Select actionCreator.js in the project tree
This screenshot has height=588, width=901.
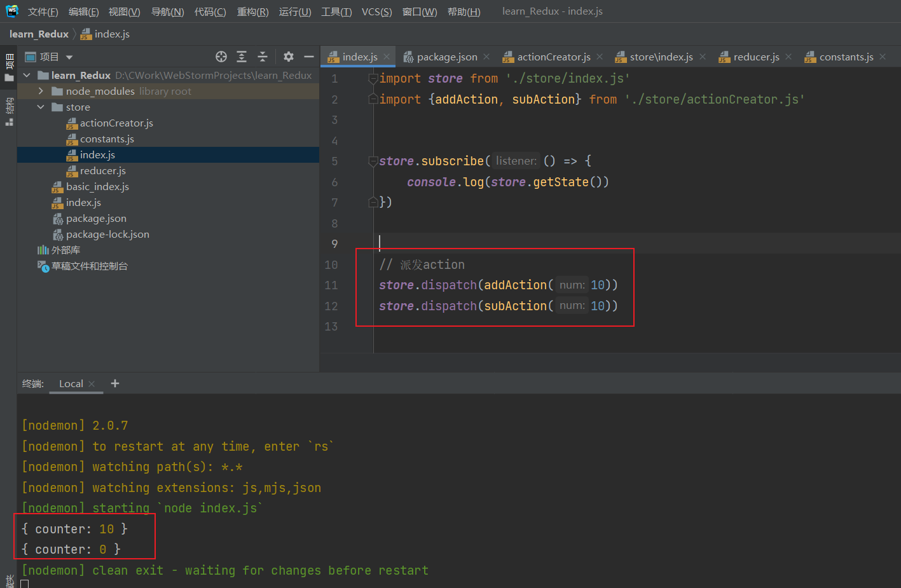(x=116, y=123)
